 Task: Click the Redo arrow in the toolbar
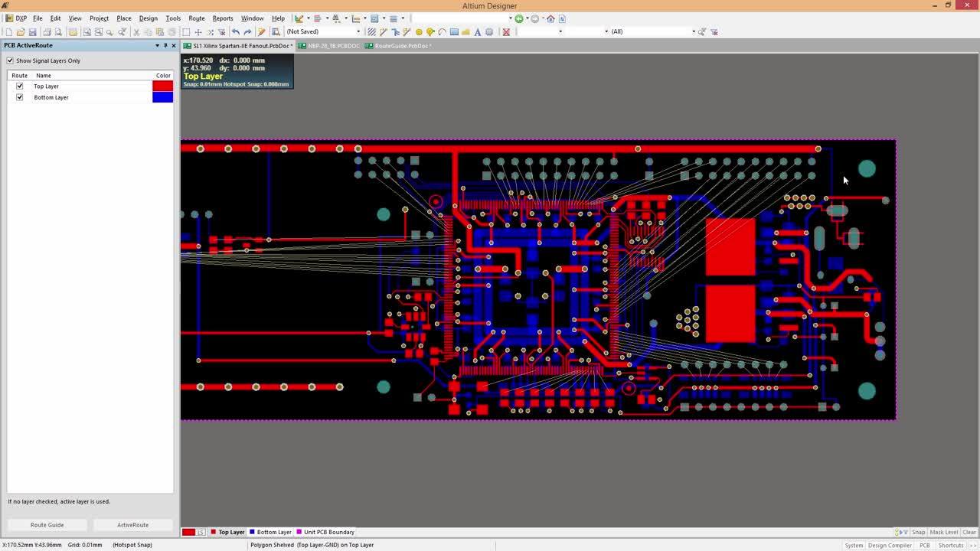pos(247,32)
